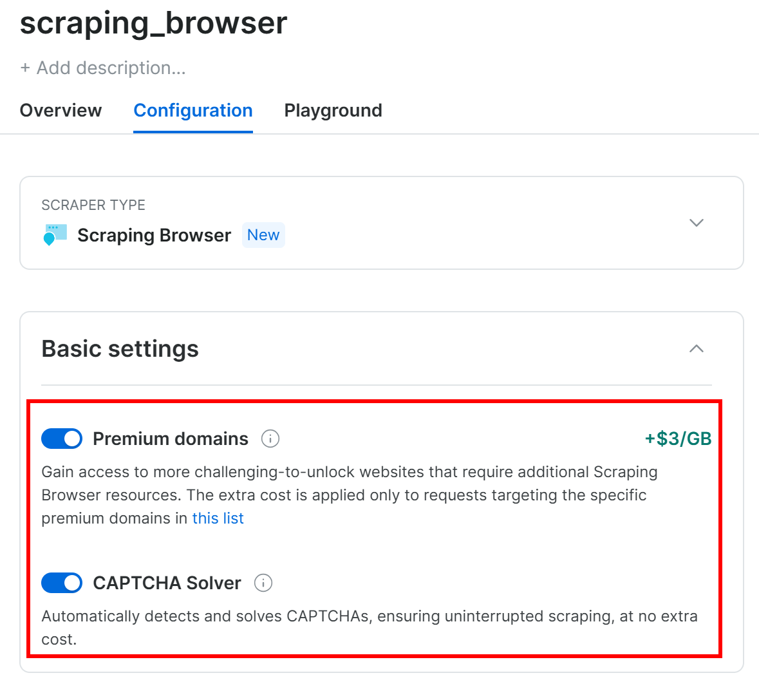Click the CAPTCHA Solver label
Screen dimensions: 759x700
[167, 583]
